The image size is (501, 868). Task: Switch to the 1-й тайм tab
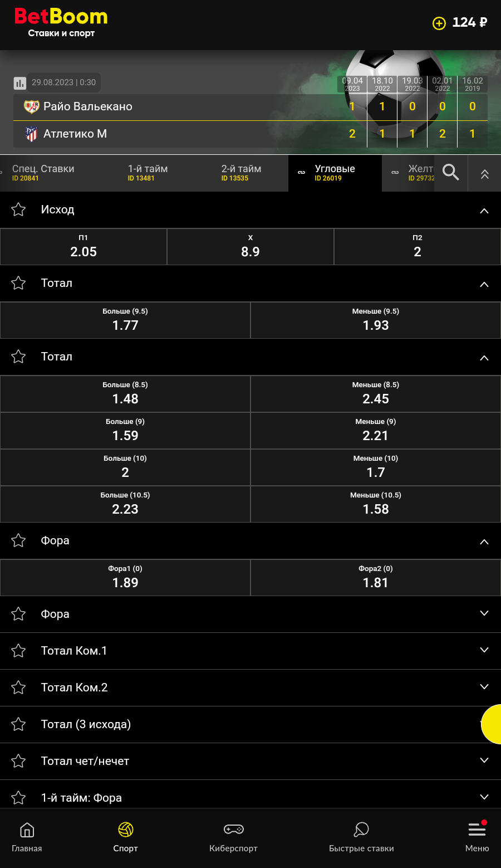148,173
